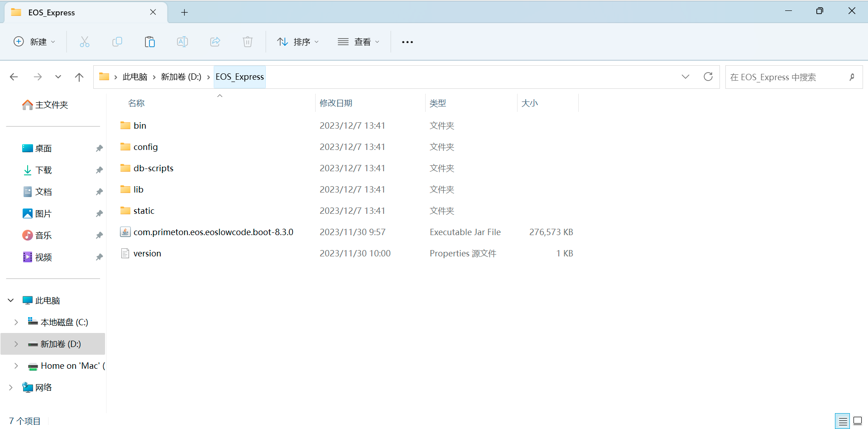Click 此电脑 in the breadcrumb path

(134, 77)
